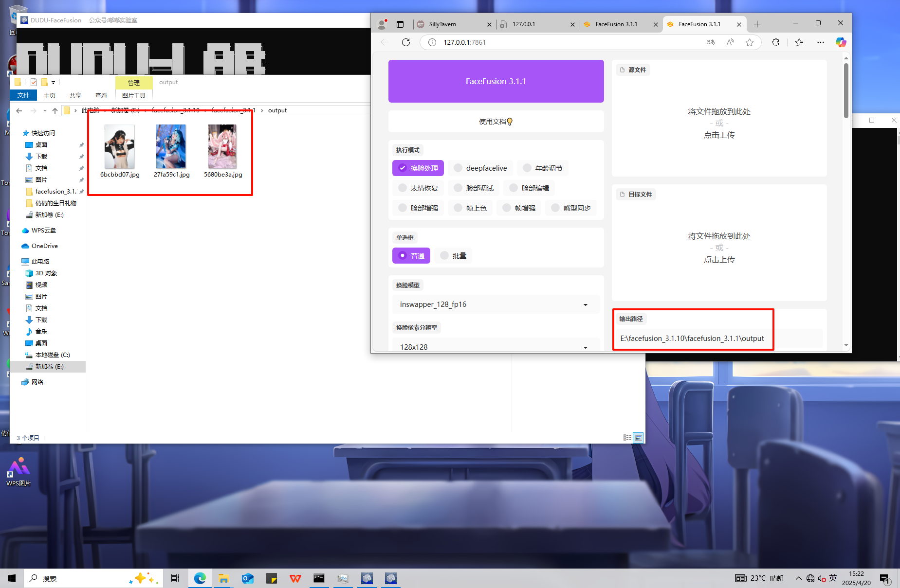900x588 pixels.
Task: Switch to details view in File Explorer
Action: [x=627, y=438]
